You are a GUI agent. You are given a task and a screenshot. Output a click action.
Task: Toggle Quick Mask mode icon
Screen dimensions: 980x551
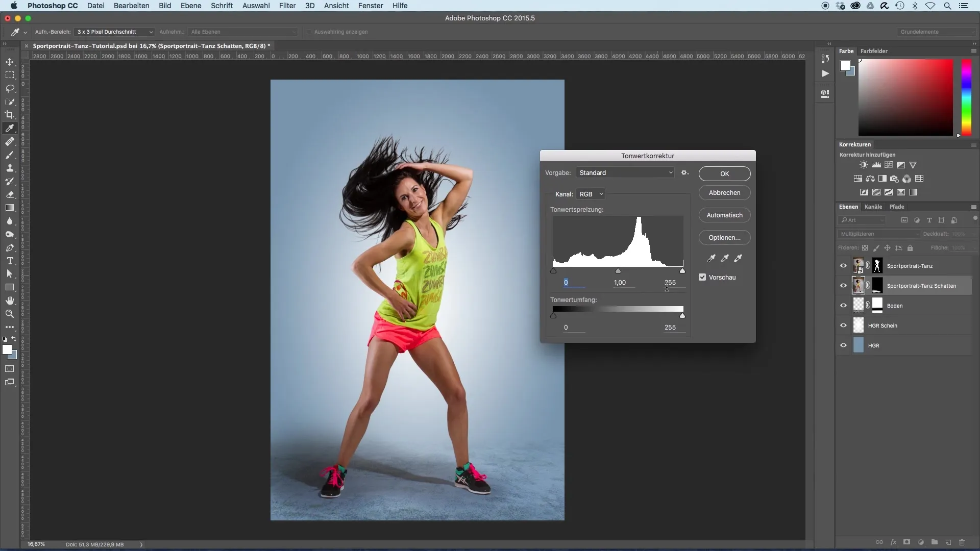coord(10,368)
